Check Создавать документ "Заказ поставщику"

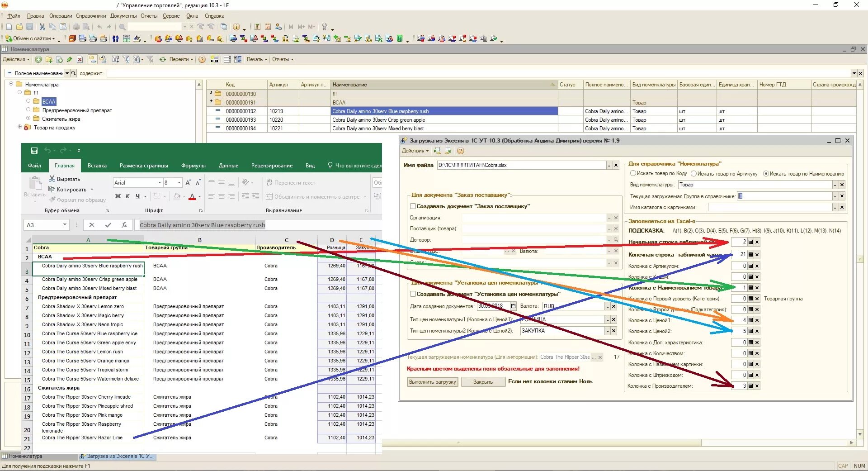pos(413,206)
